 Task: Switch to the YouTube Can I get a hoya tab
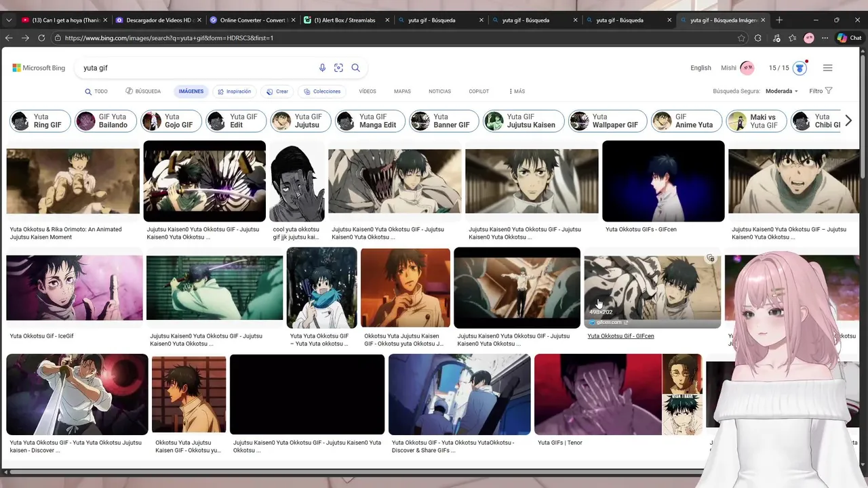pos(64,20)
